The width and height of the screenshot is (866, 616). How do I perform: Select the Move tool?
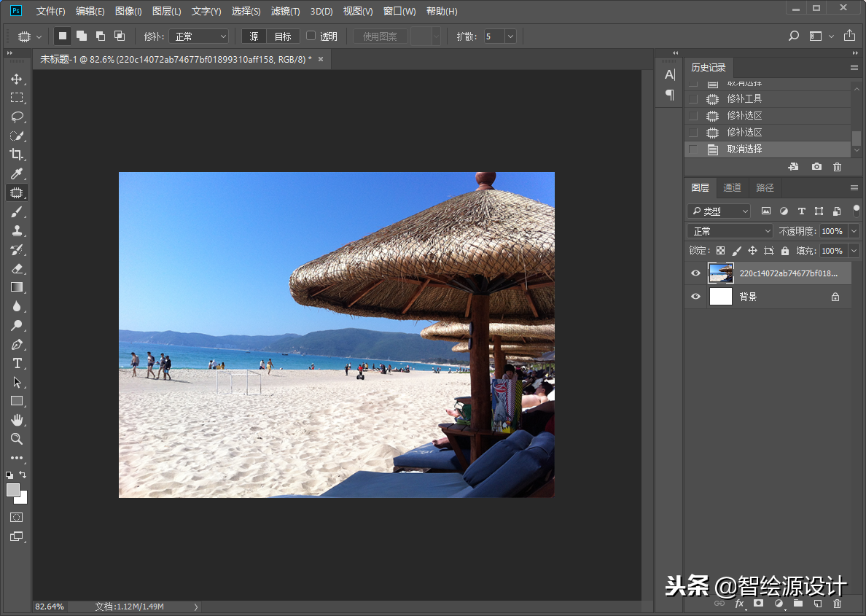coord(17,79)
